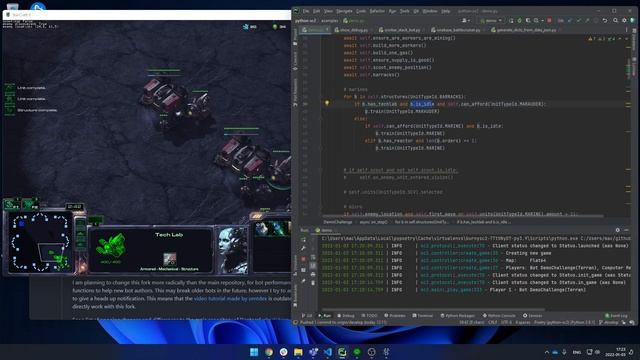Open the File menu in PyCharm
This screenshot has height=360, width=640.
coord(306,11)
